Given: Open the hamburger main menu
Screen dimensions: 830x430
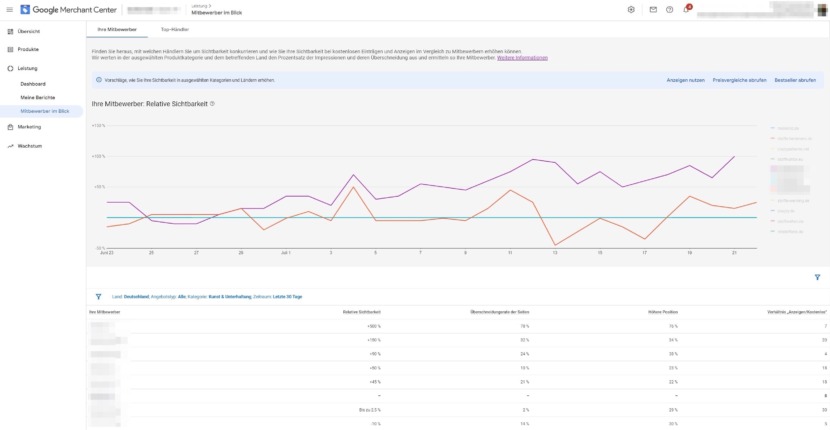Looking at the screenshot, I should point(10,10).
